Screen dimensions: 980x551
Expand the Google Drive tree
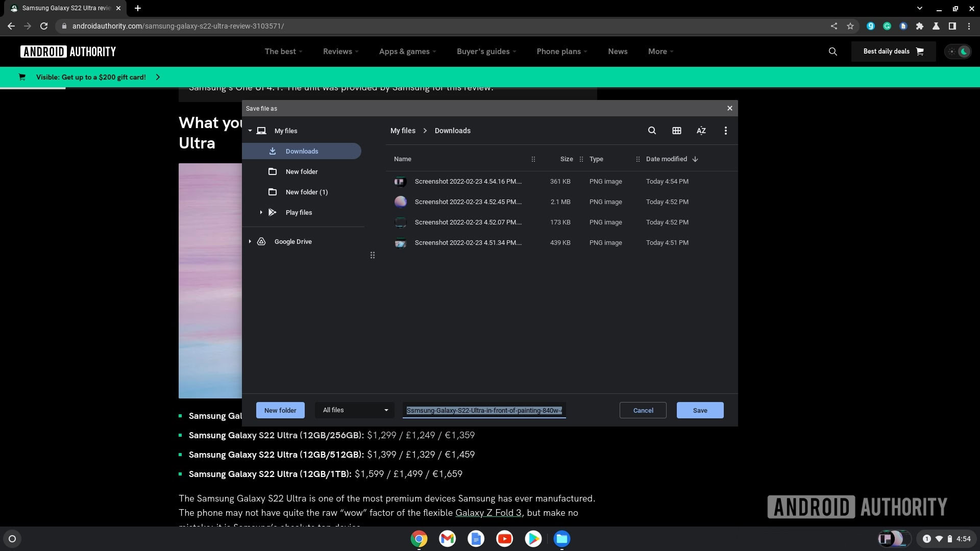coord(250,241)
